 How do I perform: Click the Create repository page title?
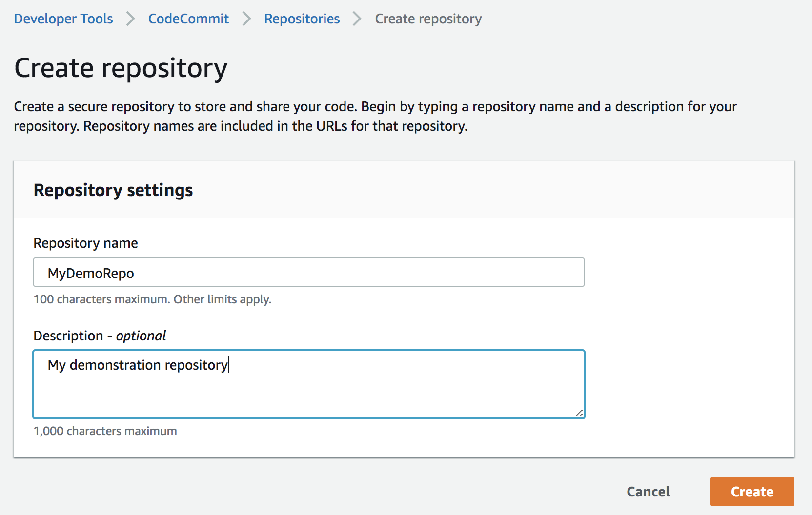point(121,68)
